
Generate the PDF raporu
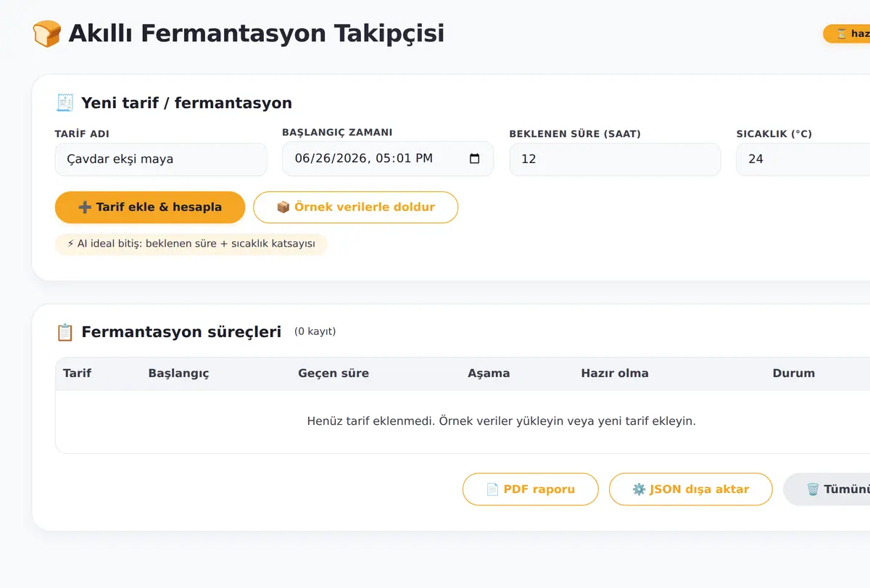530,489
